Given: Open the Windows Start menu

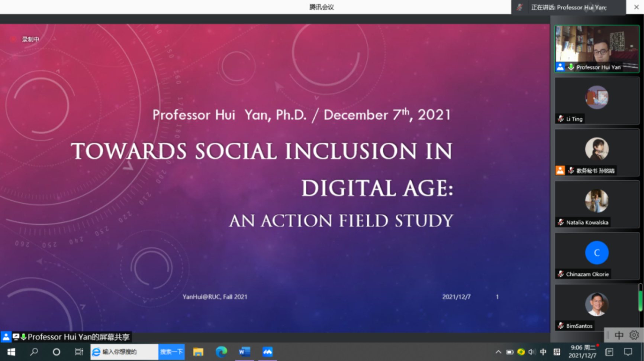Looking at the screenshot, I should click(x=11, y=352).
